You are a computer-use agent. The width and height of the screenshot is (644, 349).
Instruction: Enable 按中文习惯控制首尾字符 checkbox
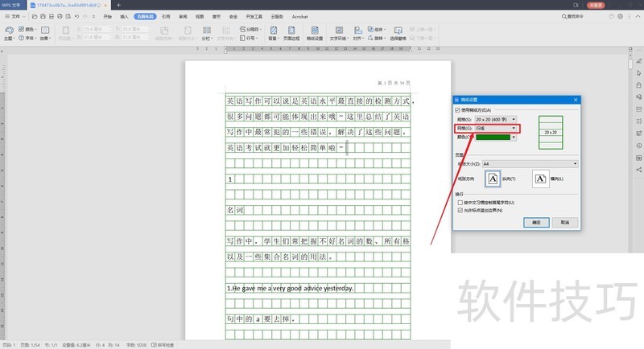click(x=458, y=202)
